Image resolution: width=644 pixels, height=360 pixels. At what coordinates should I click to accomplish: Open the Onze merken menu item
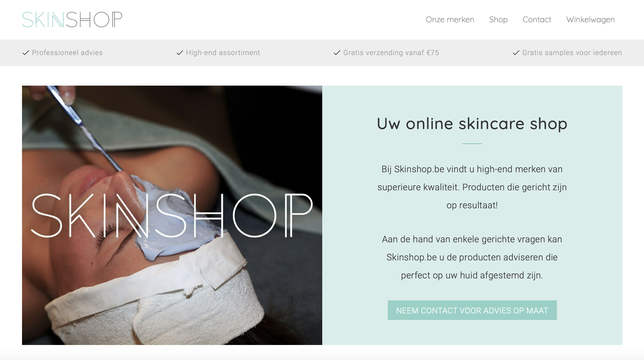click(450, 20)
